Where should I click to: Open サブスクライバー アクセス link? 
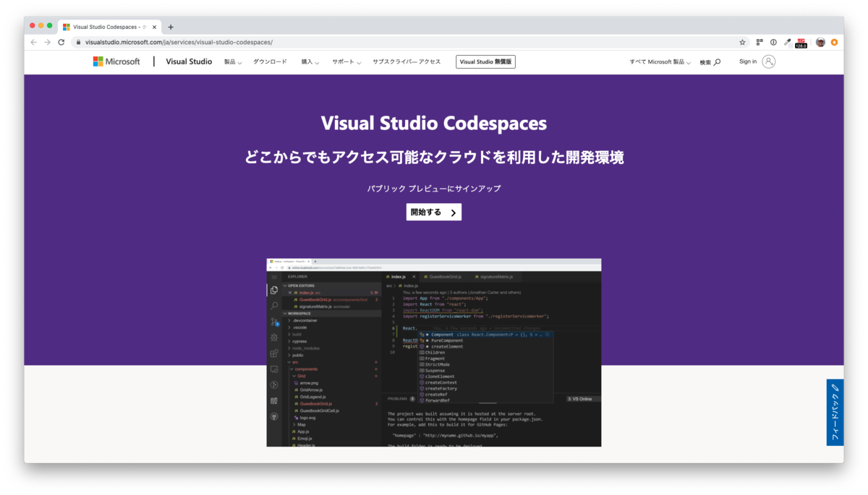coord(407,62)
